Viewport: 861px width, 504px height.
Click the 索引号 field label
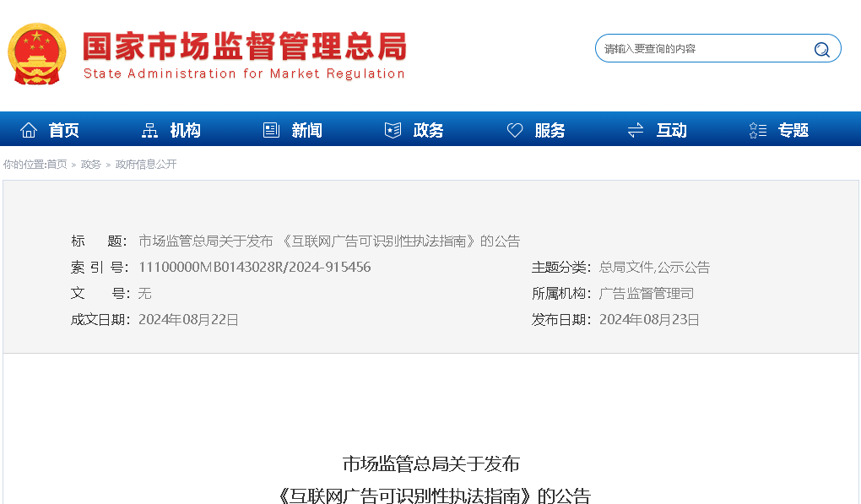point(100,268)
